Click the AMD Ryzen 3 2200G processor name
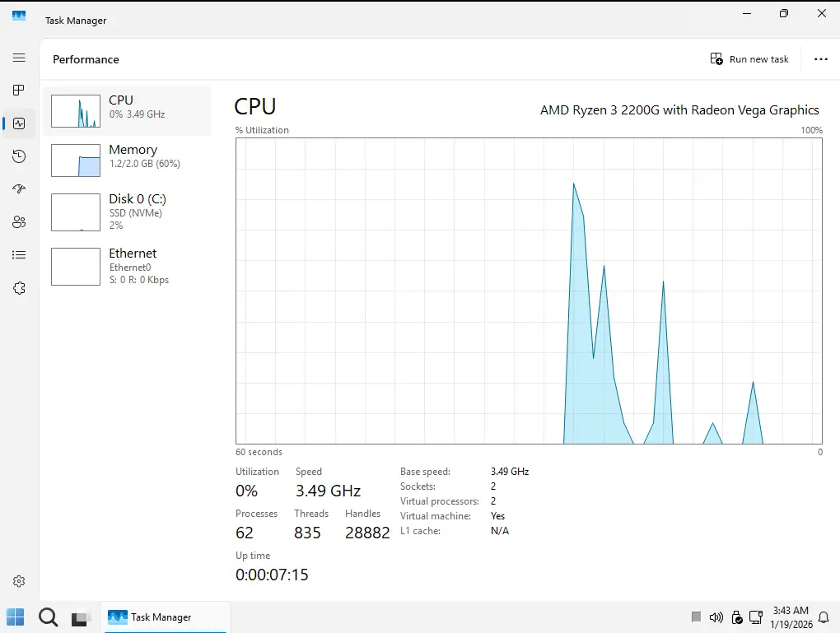The image size is (840, 633). (679, 109)
